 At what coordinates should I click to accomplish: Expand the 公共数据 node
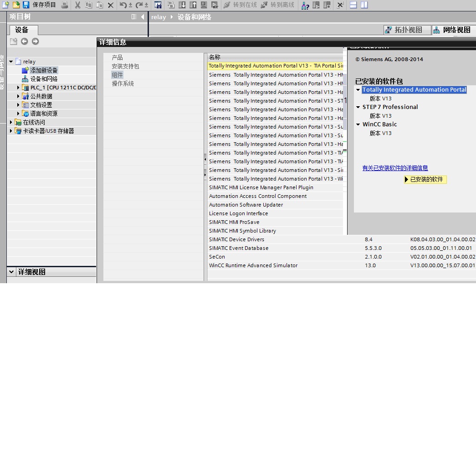(18, 96)
